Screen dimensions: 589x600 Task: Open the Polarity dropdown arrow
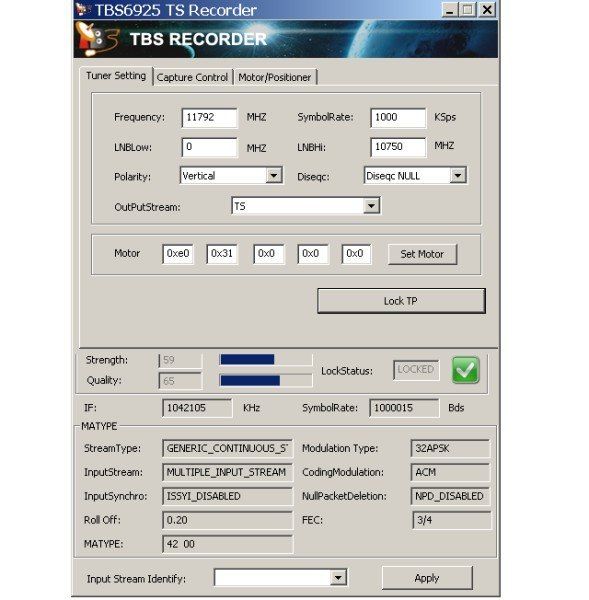coord(274,176)
